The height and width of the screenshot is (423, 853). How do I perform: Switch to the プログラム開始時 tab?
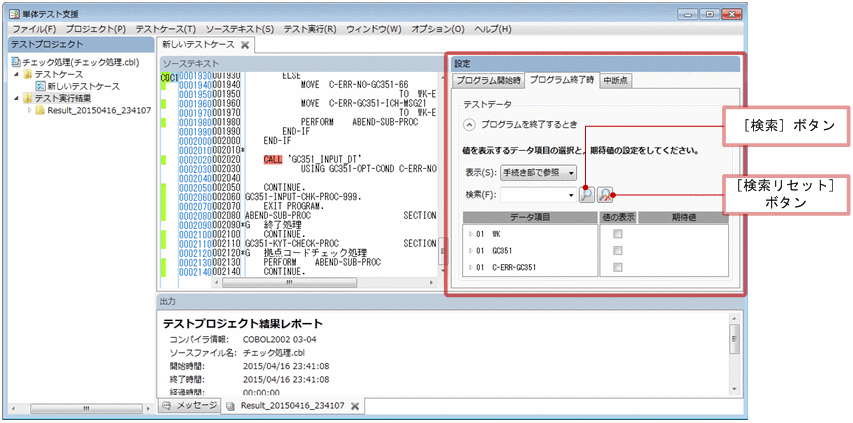pyautogui.click(x=488, y=81)
